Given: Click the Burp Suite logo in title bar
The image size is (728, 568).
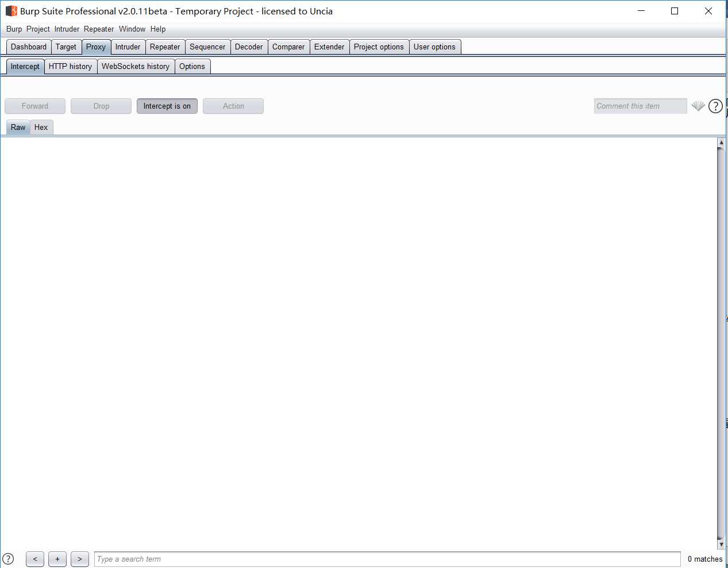Looking at the screenshot, I should 11,11.
